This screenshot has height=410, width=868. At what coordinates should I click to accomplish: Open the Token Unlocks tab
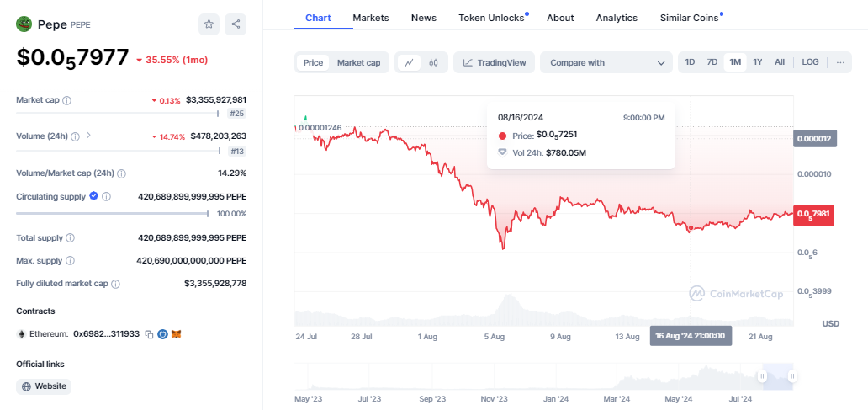(x=491, y=18)
